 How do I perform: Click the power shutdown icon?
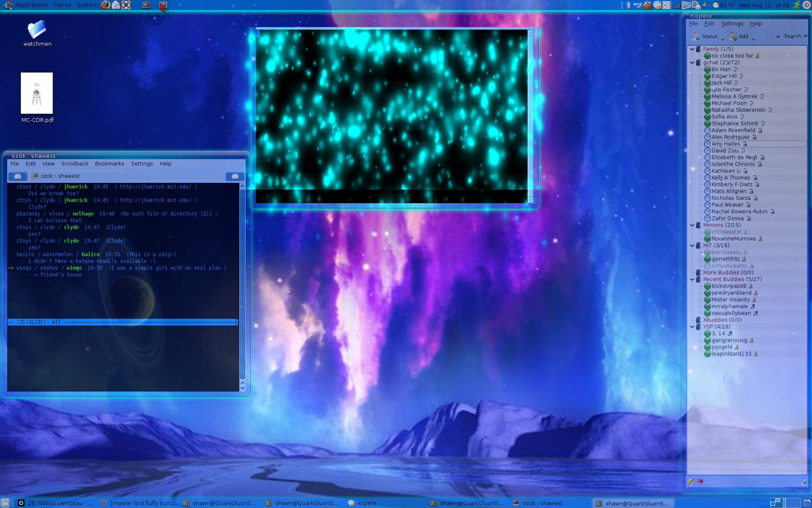807,5
